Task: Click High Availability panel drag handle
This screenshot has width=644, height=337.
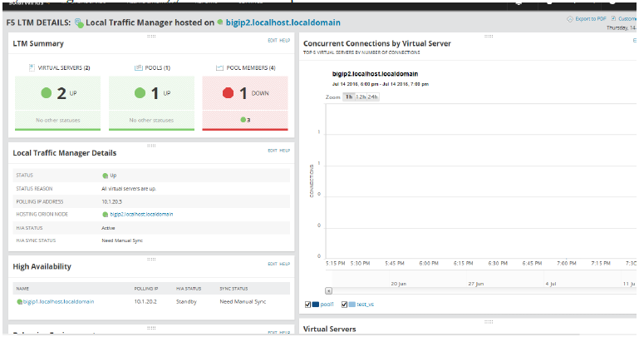Action: 151,260
